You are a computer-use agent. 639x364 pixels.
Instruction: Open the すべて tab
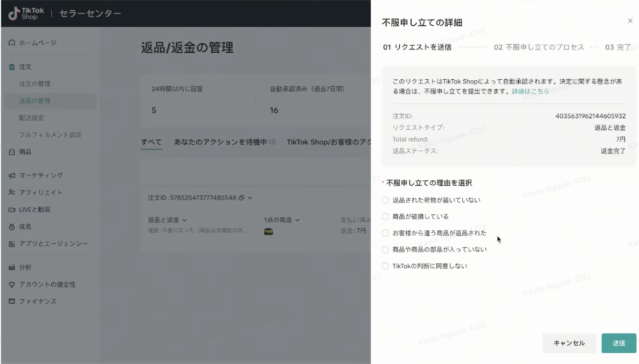click(x=151, y=142)
